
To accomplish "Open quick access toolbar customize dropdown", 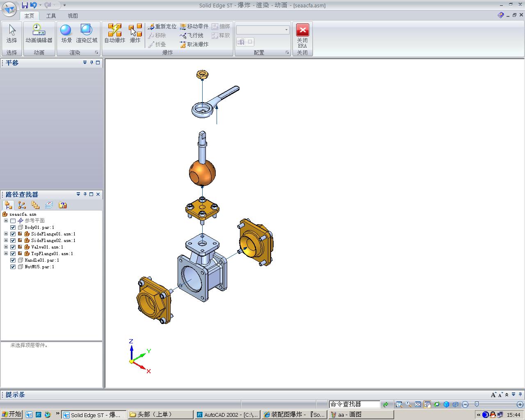I will pos(64,5).
